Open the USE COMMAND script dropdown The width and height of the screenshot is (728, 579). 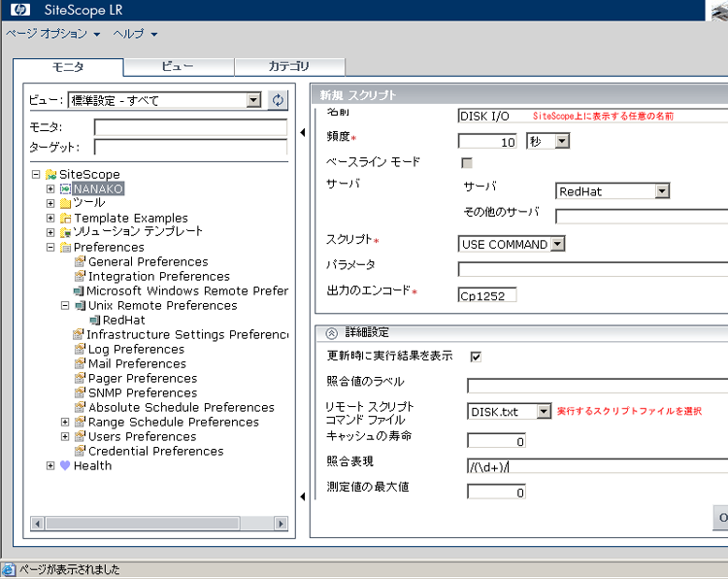[557, 244]
